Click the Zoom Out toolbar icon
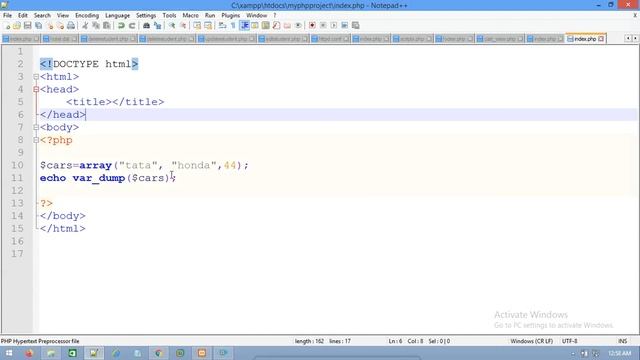 (x=183, y=26)
